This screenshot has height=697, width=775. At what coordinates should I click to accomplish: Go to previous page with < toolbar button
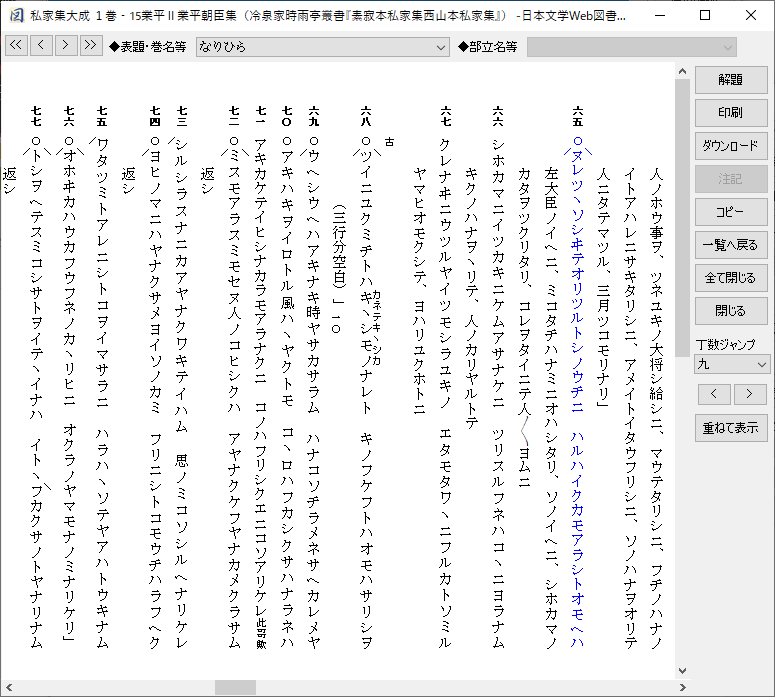click(41, 45)
